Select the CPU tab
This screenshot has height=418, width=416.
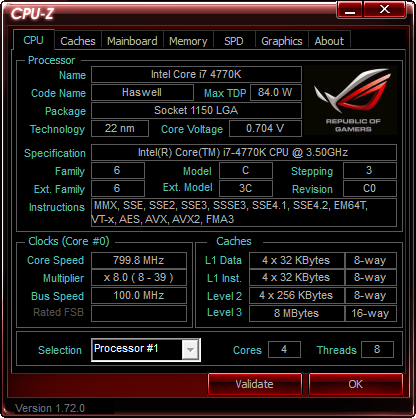coord(33,40)
